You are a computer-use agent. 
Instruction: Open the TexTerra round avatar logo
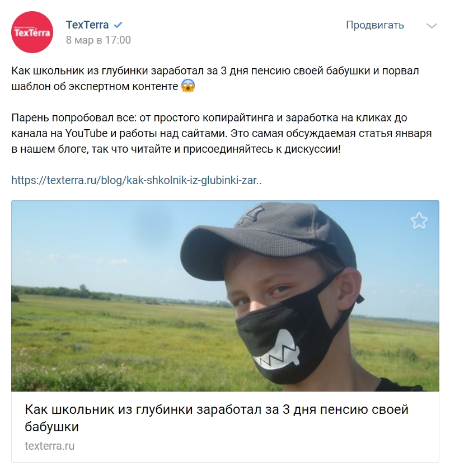click(x=32, y=32)
